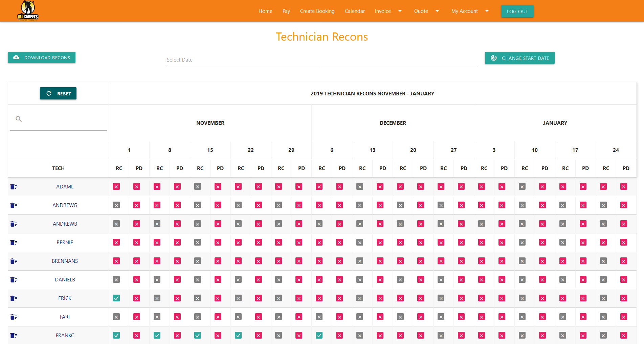
Task: Open the row menu icon for ANDREWG
Action: (14, 205)
